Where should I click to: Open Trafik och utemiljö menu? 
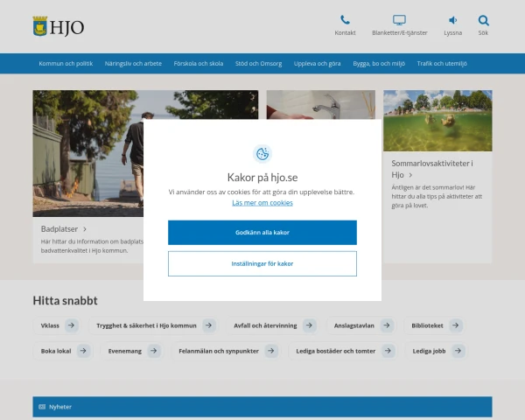(x=442, y=63)
